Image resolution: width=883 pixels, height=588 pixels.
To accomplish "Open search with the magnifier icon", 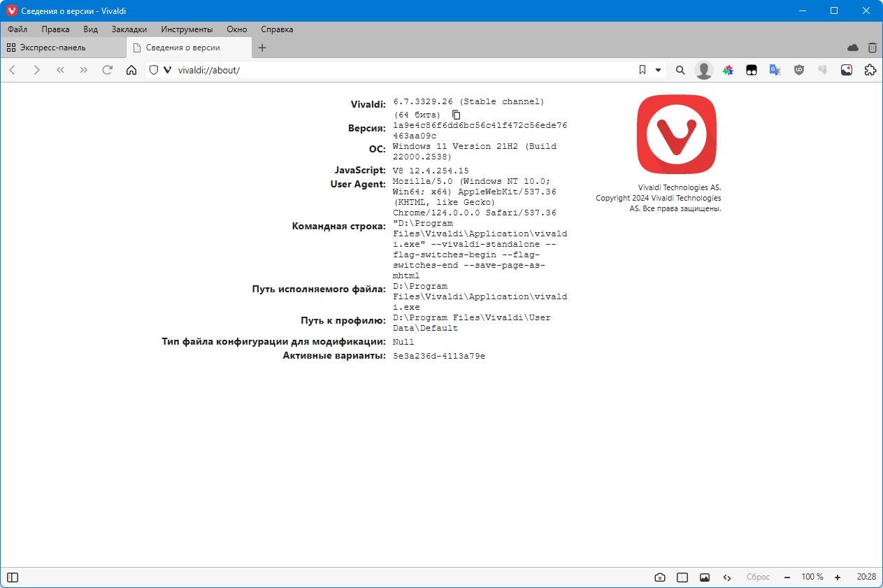I will click(680, 70).
